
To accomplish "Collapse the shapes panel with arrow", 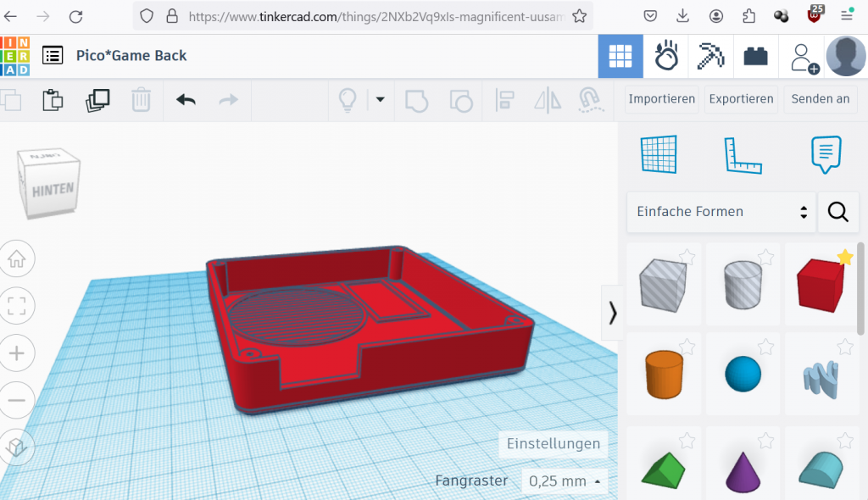I will (x=612, y=313).
